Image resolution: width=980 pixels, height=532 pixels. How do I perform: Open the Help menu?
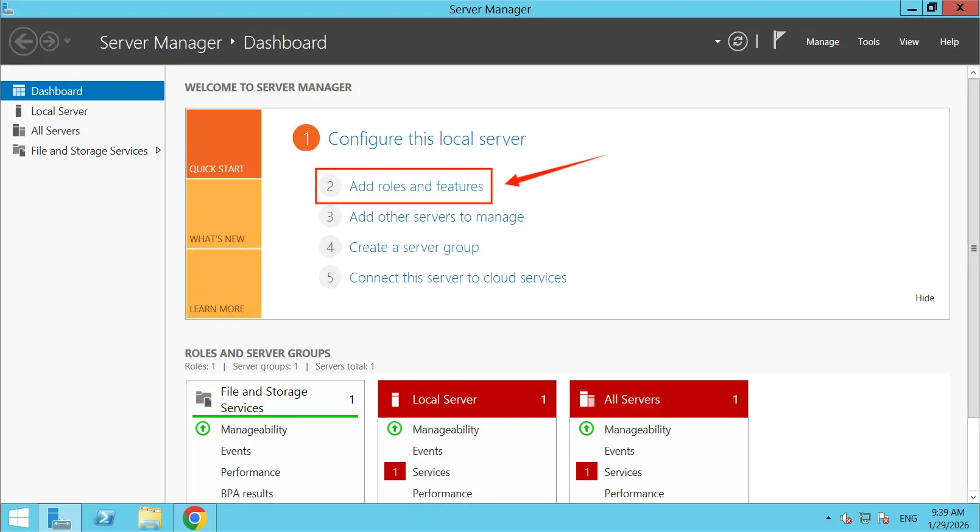(949, 42)
